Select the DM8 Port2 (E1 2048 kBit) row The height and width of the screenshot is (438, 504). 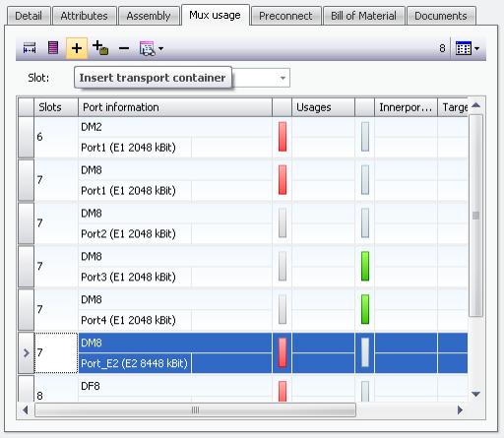pos(243,223)
